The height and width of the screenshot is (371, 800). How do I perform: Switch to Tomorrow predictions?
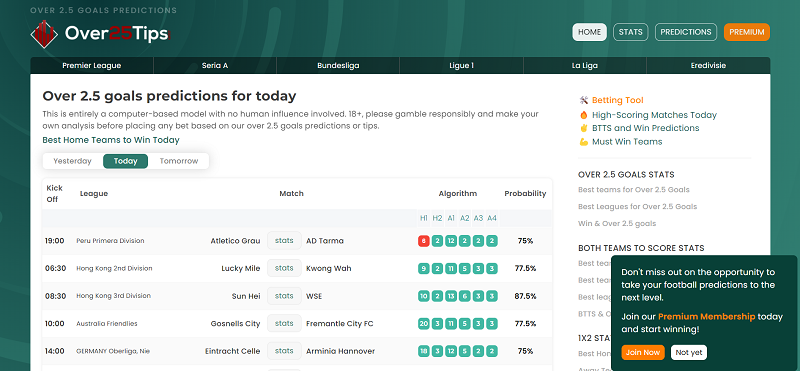click(x=179, y=161)
